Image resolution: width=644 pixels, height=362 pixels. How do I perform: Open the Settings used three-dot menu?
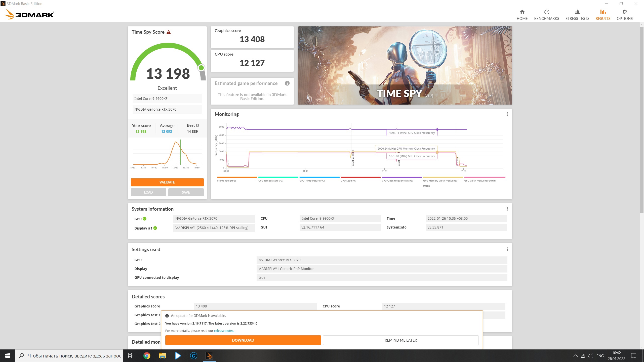[x=507, y=249]
